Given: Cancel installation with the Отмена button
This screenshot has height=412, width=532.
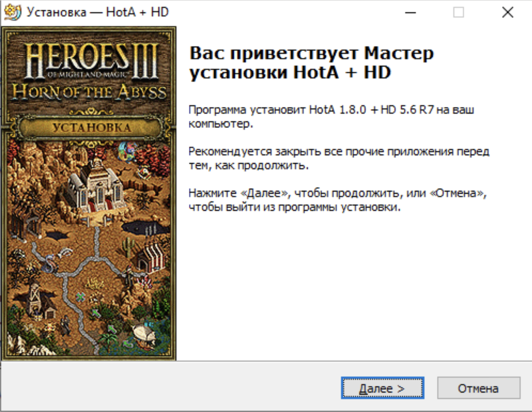Looking at the screenshot, I should [478, 388].
